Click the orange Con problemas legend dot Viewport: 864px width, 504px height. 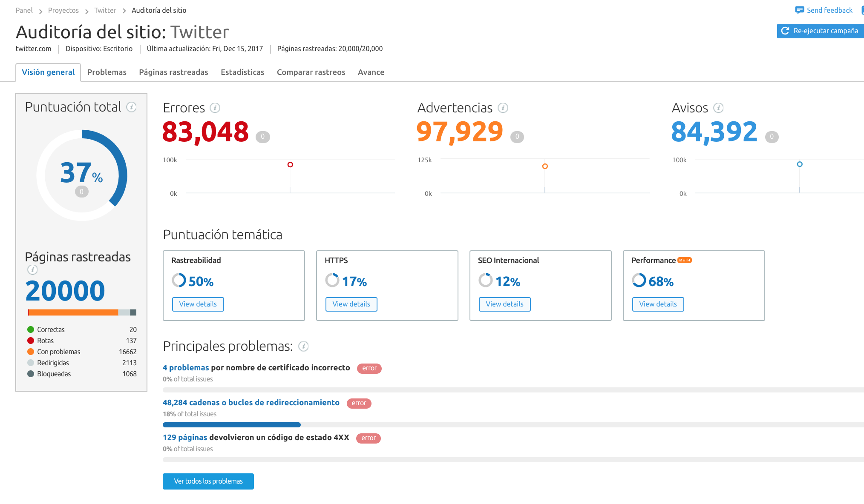tap(31, 352)
